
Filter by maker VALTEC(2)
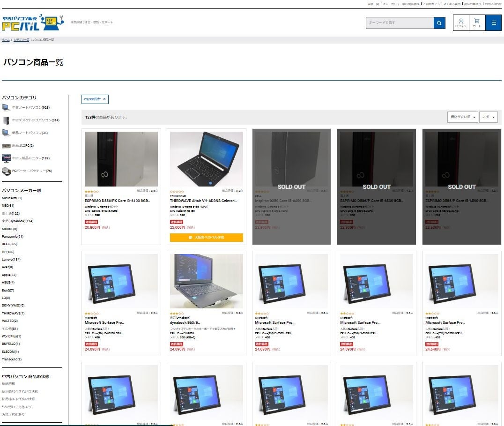(10, 321)
